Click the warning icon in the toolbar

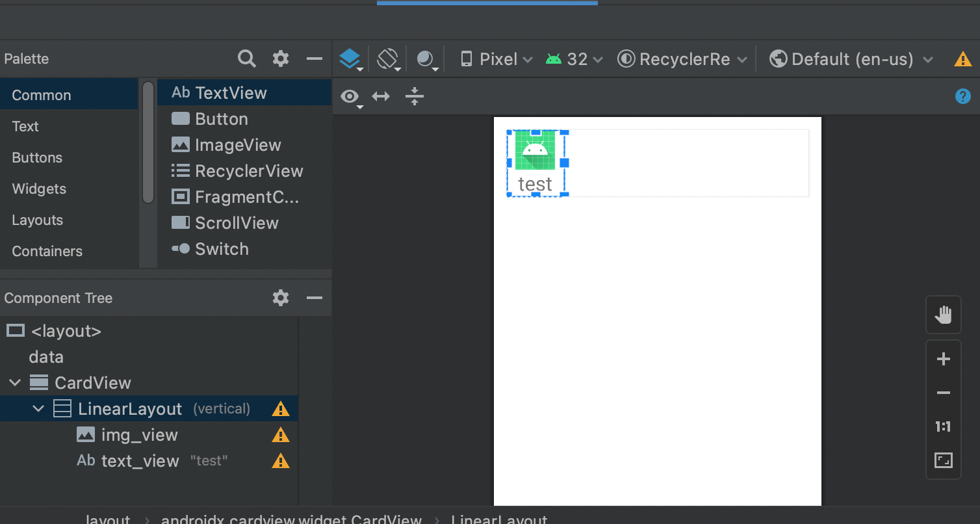click(x=962, y=60)
